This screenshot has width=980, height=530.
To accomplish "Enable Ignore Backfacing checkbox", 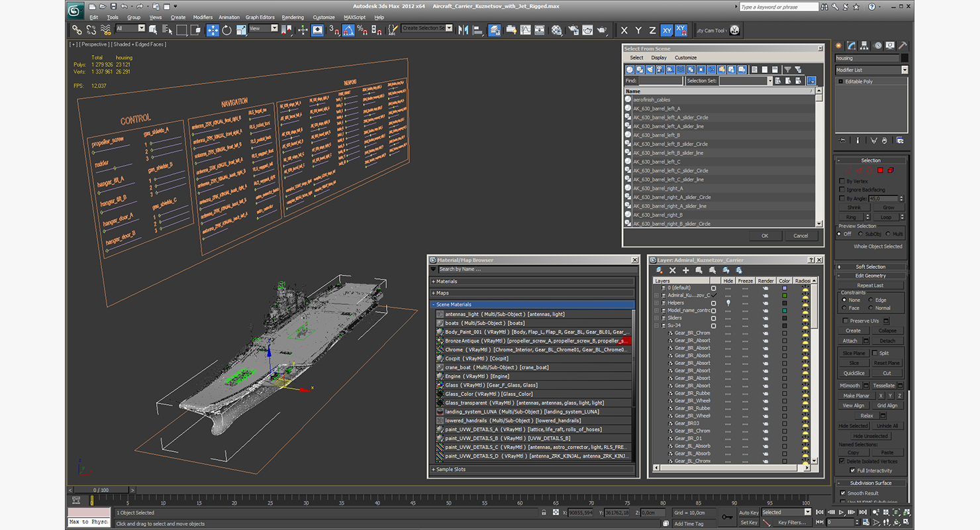I will [842, 189].
